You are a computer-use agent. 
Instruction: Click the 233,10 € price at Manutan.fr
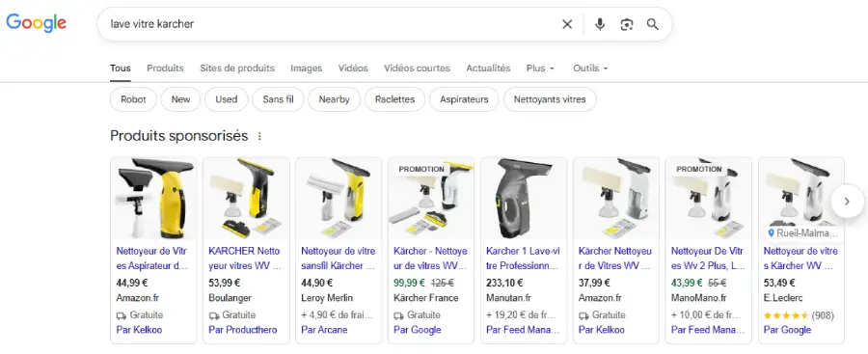click(504, 283)
